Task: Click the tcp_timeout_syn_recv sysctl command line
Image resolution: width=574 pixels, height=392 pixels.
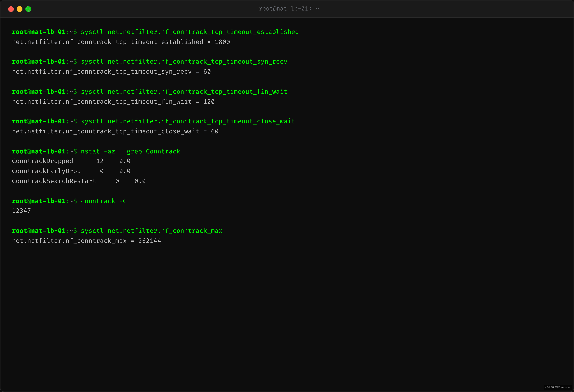Action: pyautogui.click(x=184, y=61)
